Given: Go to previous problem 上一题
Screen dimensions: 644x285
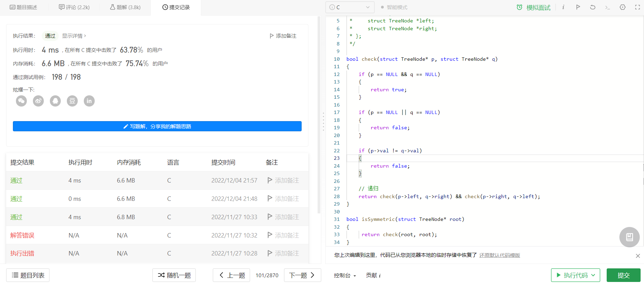Looking at the screenshot, I should tap(231, 275).
